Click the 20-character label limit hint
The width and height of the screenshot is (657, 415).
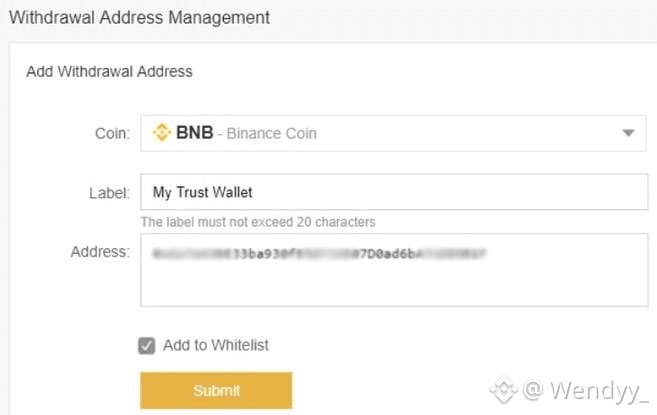[258, 222]
